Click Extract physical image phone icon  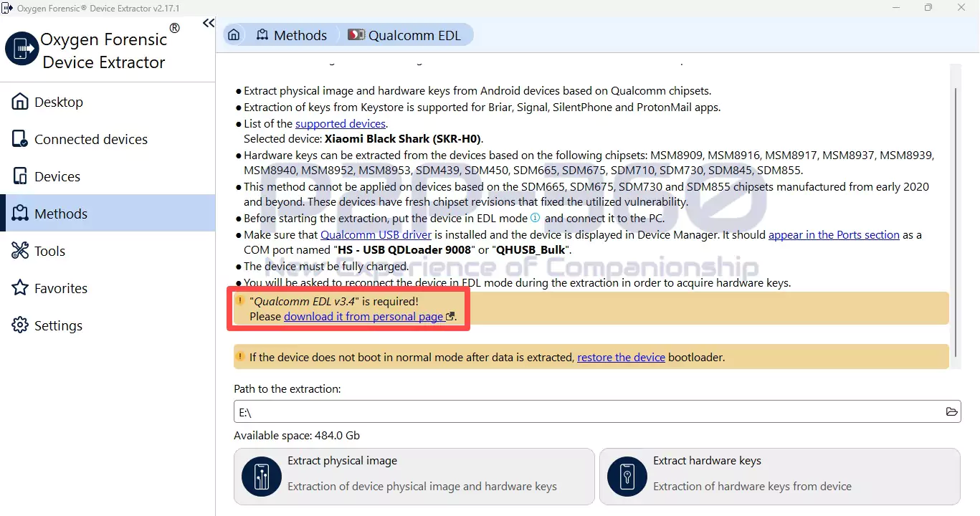tap(262, 477)
